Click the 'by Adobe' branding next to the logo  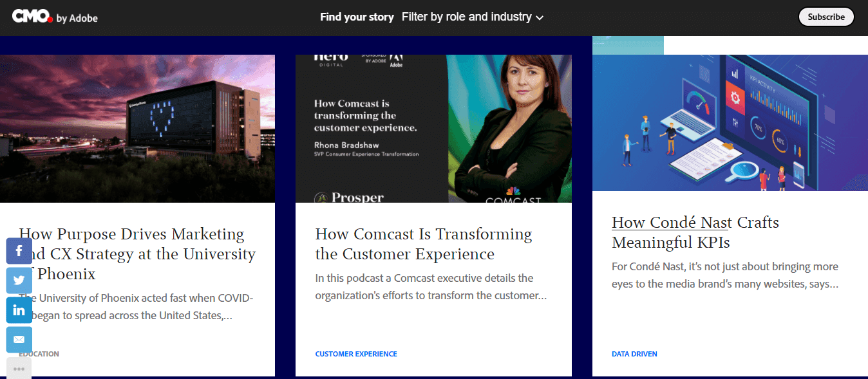(x=79, y=17)
